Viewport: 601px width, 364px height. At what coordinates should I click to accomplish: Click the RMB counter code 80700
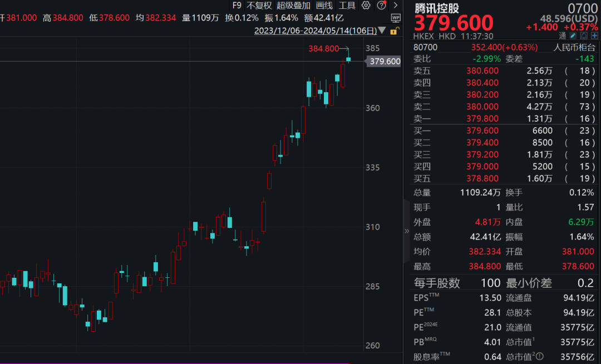(x=426, y=47)
